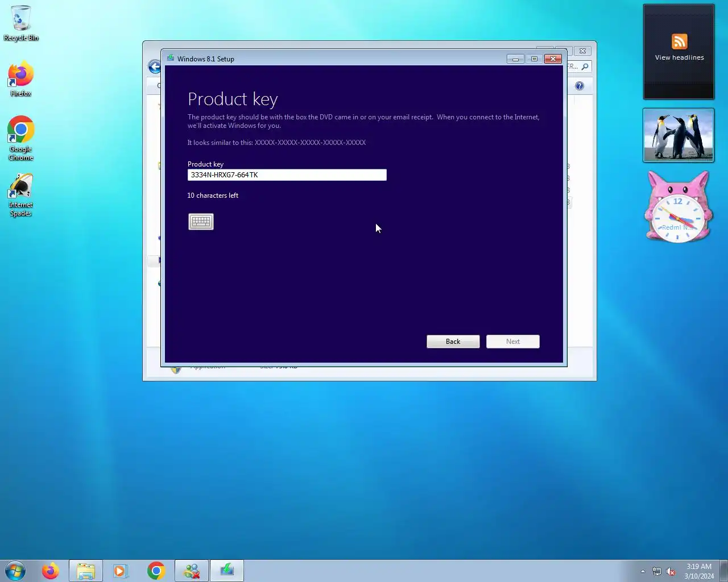Screen dimensions: 728x582
Task: Click the back arrow in Explorer window
Action: click(155, 66)
